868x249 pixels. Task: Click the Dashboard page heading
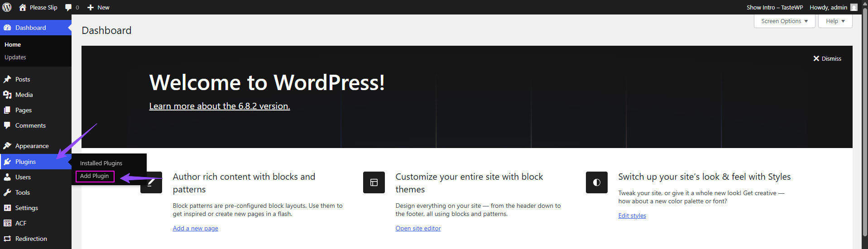click(106, 30)
